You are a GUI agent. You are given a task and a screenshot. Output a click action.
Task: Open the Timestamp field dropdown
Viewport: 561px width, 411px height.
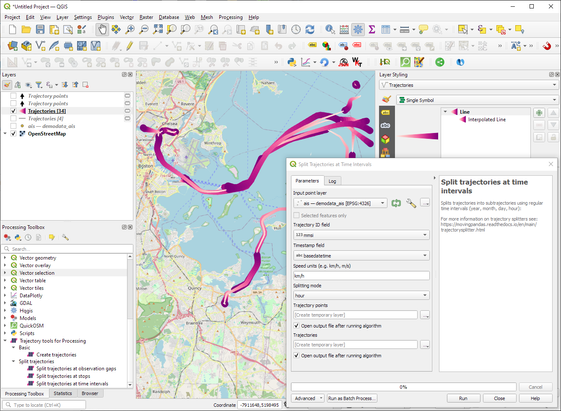(x=361, y=255)
